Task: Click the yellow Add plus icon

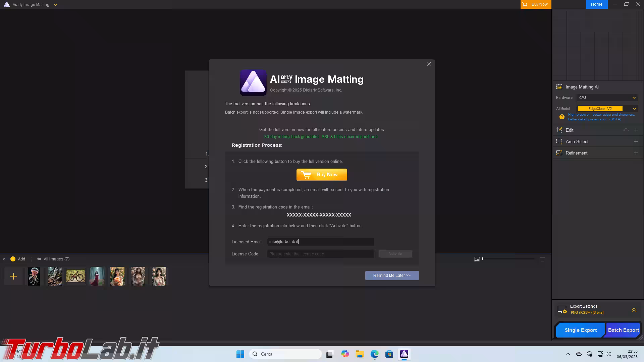Action: [13, 259]
